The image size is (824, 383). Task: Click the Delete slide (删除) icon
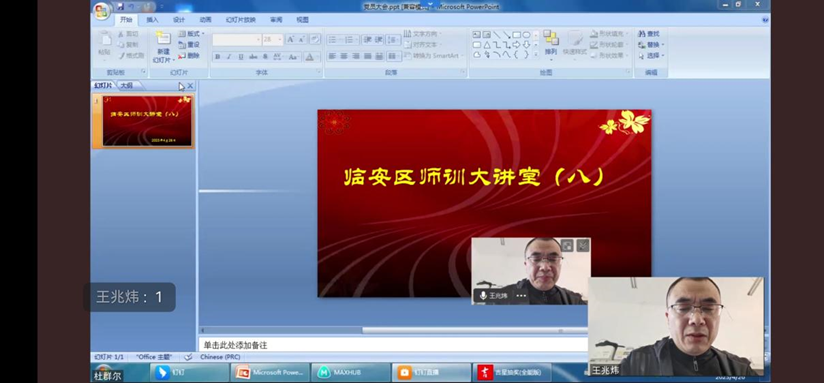coord(182,56)
